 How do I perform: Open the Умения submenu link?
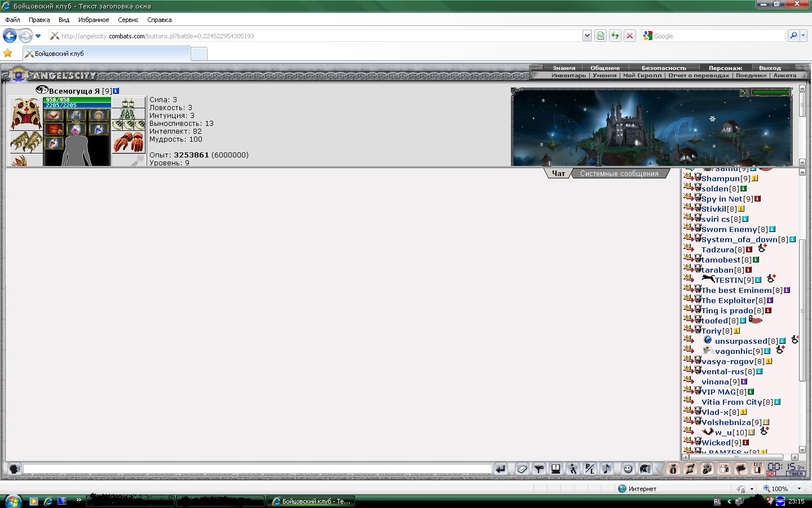[x=604, y=75]
